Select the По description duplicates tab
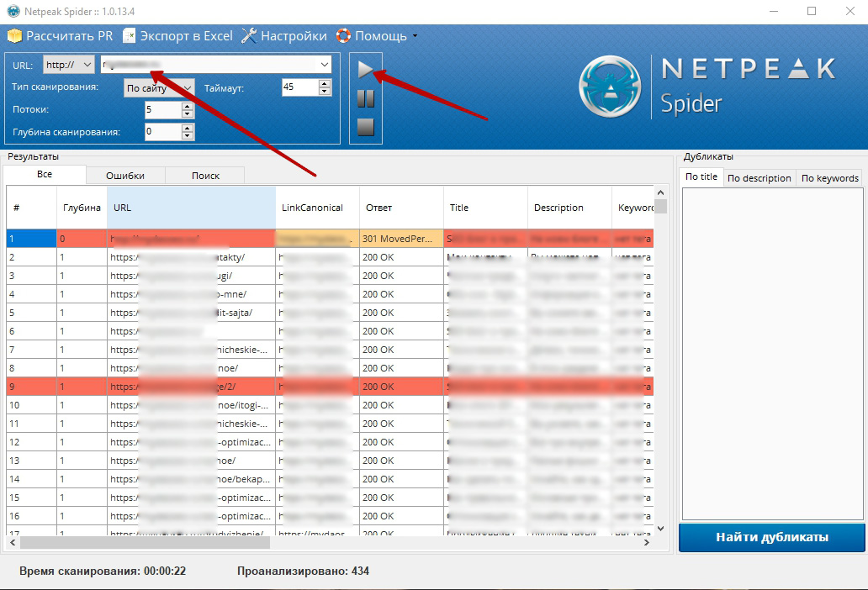 [x=759, y=178]
